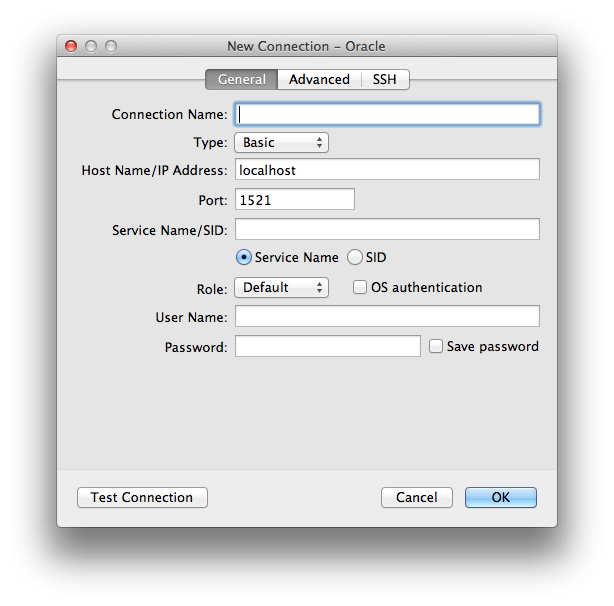Screen dimensions: 614x606
Task: Focus the Port field showing 1521
Action: coord(295,200)
